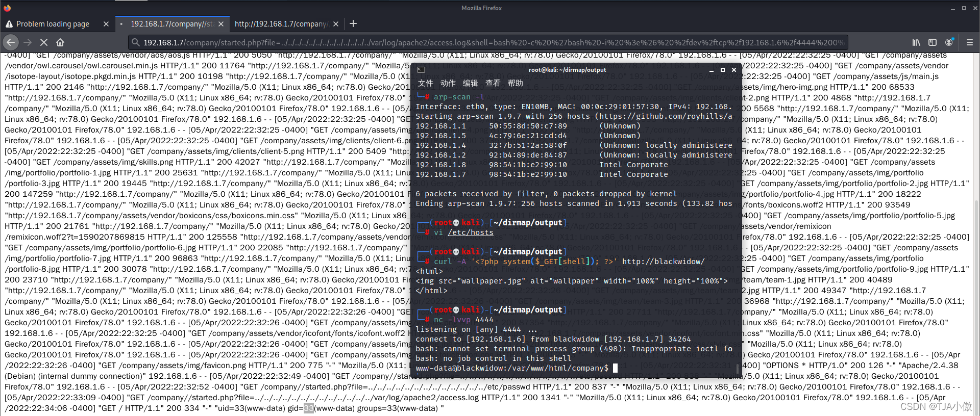Click the www-data@blackwidow shell prompt line
The width and height of the screenshot is (980, 416).
pos(512,368)
